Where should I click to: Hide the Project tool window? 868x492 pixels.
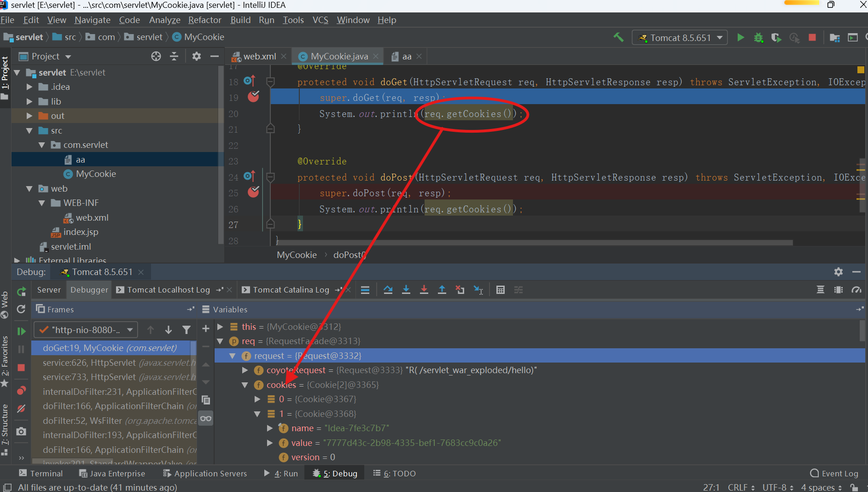coord(214,56)
